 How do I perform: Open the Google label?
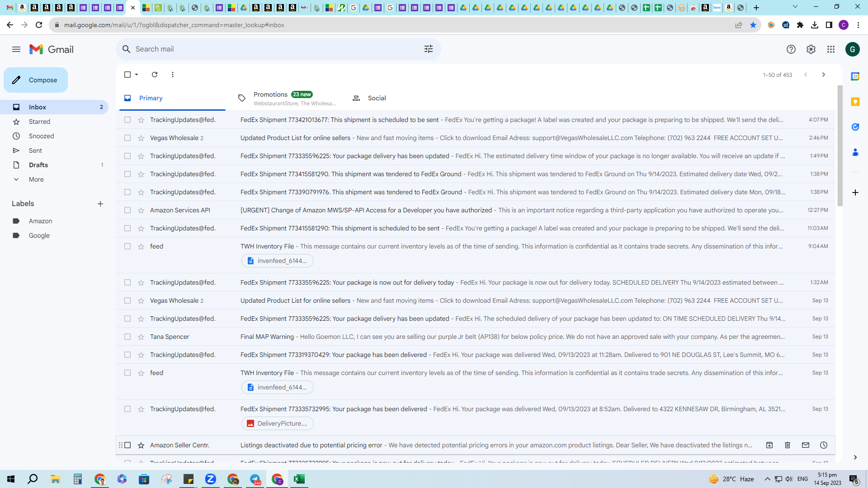[x=54, y=235]
